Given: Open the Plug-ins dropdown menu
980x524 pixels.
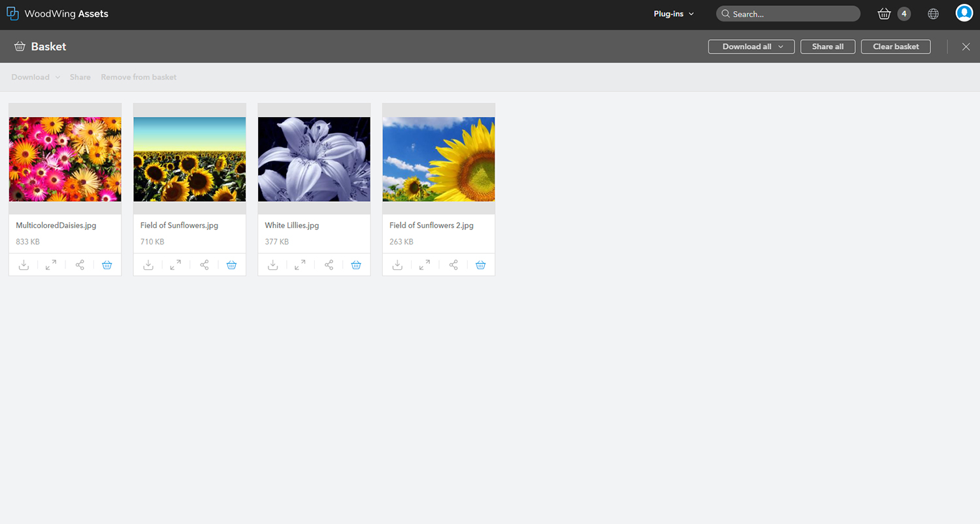Looking at the screenshot, I should click(x=674, y=14).
